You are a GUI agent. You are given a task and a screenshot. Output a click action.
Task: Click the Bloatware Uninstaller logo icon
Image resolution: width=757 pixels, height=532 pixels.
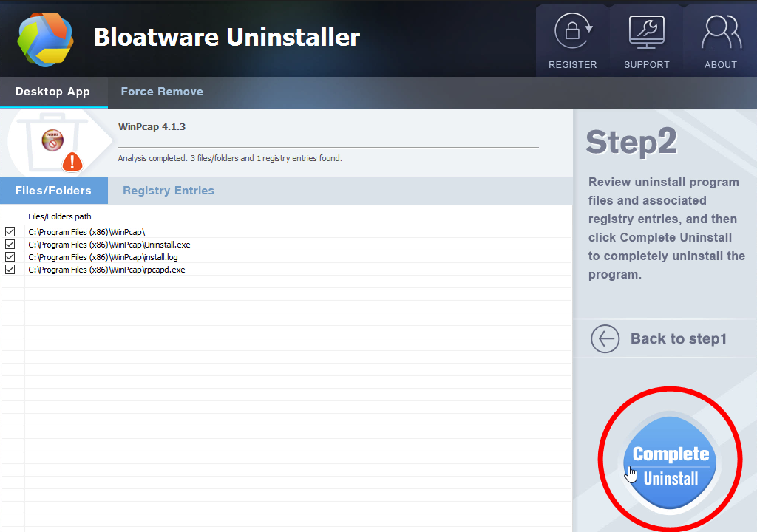point(45,39)
